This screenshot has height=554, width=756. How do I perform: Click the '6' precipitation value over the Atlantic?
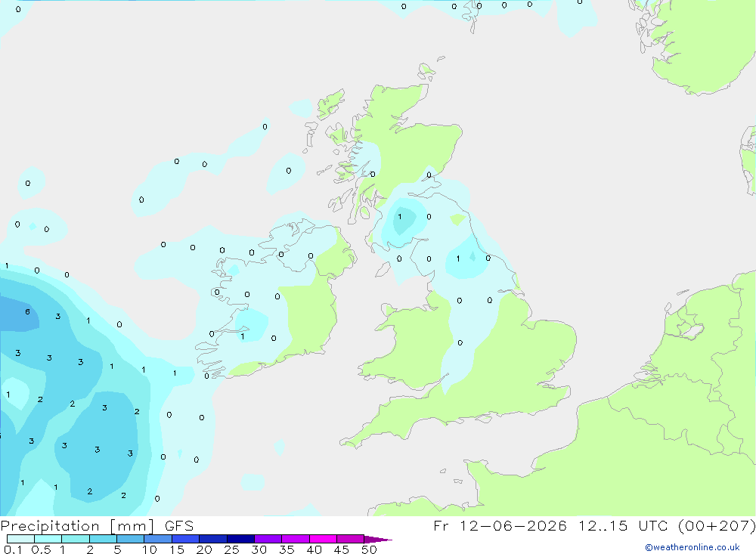(x=27, y=312)
